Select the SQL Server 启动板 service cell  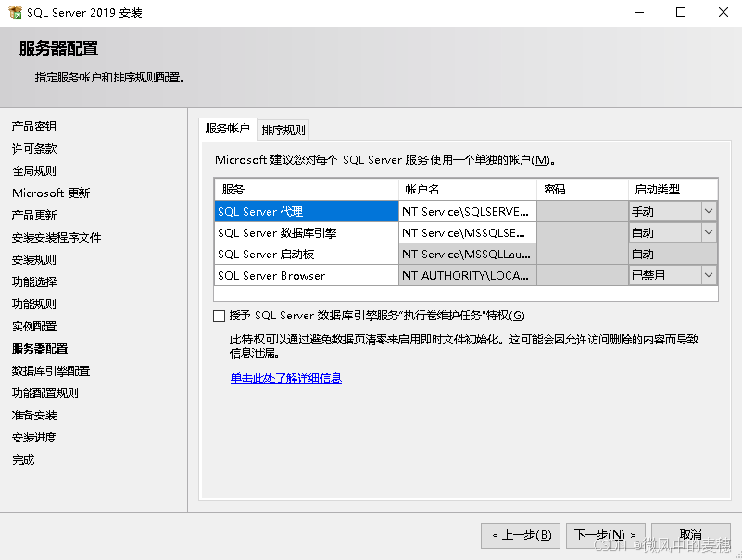307,254
